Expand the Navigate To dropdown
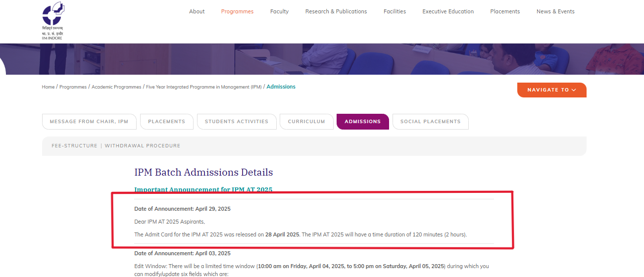The image size is (644, 277). pos(551,90)
